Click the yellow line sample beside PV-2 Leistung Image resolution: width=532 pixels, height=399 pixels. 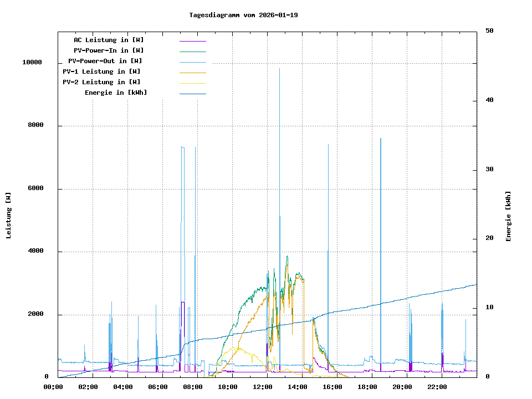192,83
